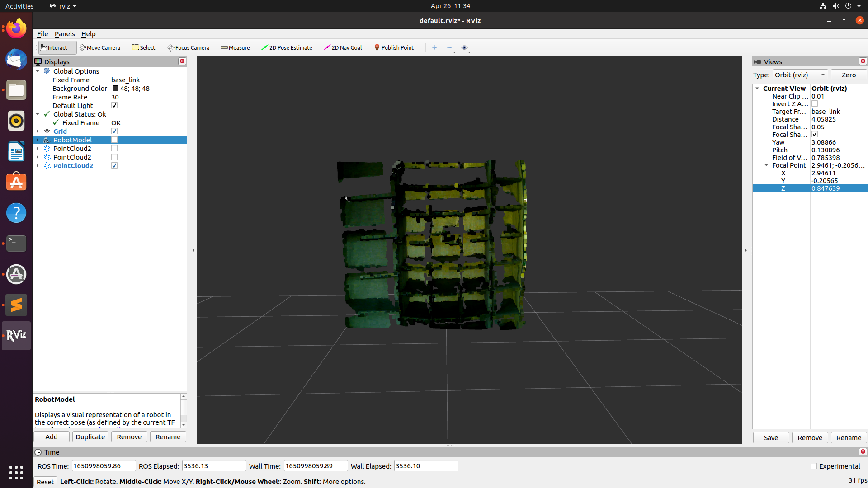Launch Rhythmbox from the dock
868x488 pixels.
(x=16, y=121)
